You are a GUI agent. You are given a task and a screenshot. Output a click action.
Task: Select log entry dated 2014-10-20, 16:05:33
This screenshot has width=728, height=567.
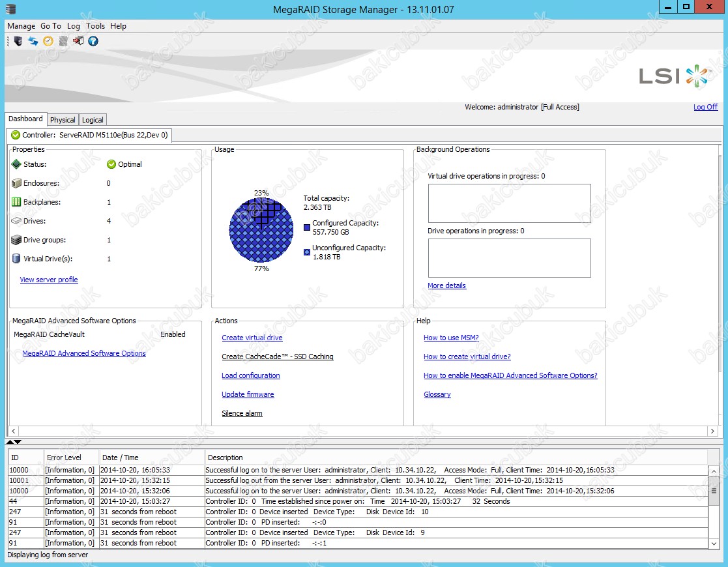point(358,470)
